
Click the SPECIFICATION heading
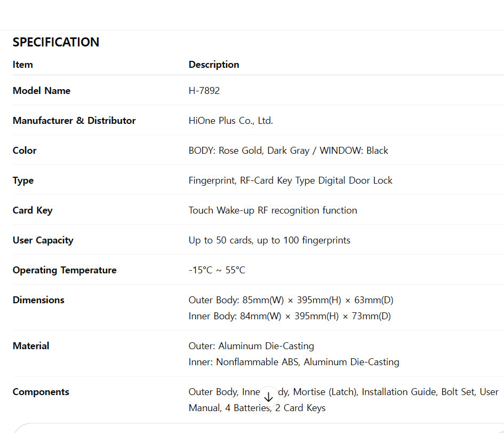pyautogui.click(x=56, y=42)
